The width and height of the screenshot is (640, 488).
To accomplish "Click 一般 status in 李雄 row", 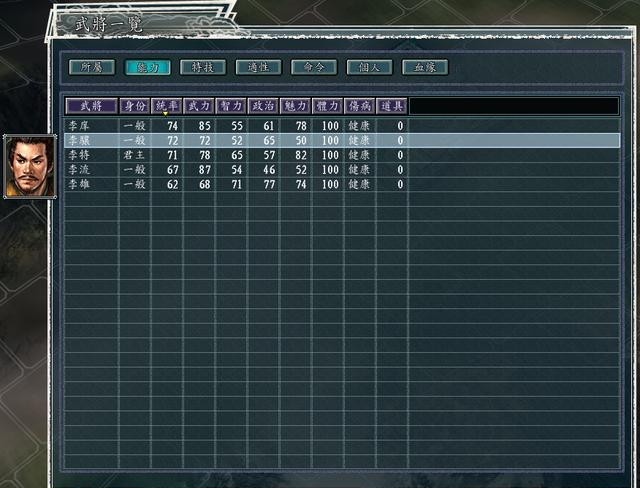I will tap(134, 184).
